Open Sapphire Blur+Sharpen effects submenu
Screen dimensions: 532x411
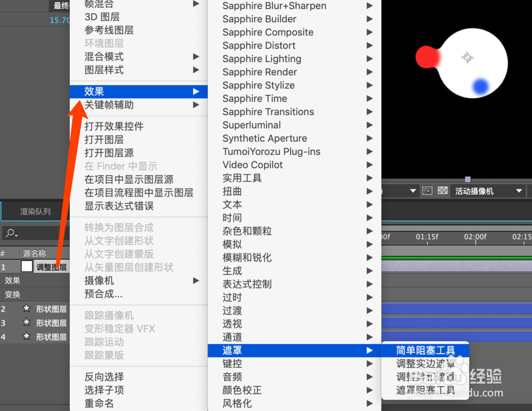(x=295, y=5)
